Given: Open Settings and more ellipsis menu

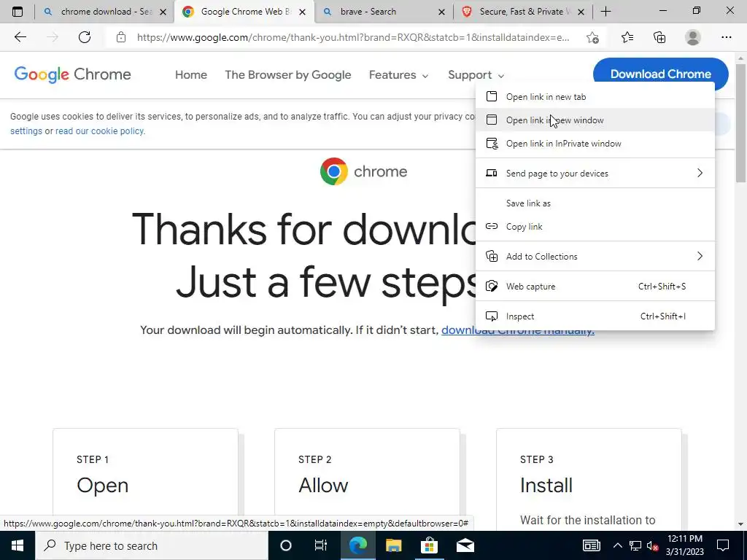Looking at the screenshot, I should pos(726,37).
